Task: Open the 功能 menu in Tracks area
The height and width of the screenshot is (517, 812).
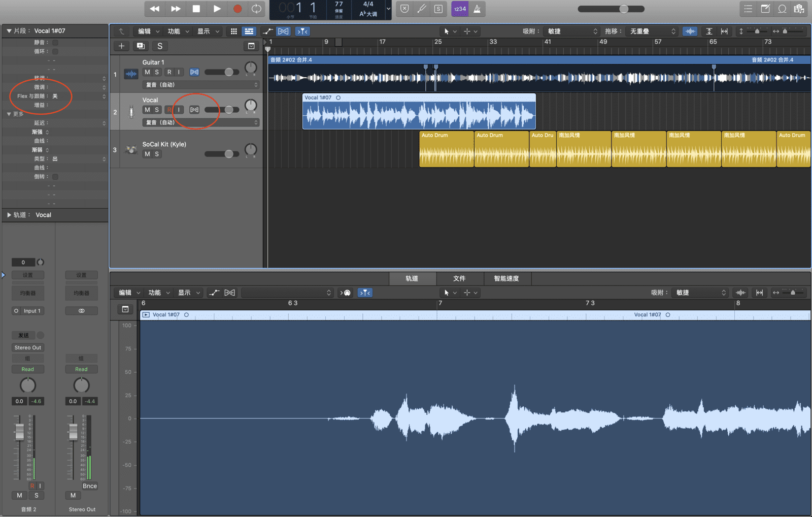Action: pyautogui.click(x=178, y=31)
